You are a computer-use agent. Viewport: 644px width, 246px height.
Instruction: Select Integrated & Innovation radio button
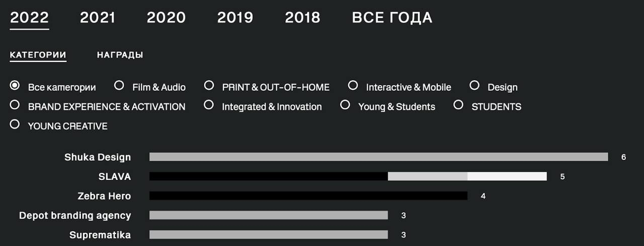click(209, 105)
